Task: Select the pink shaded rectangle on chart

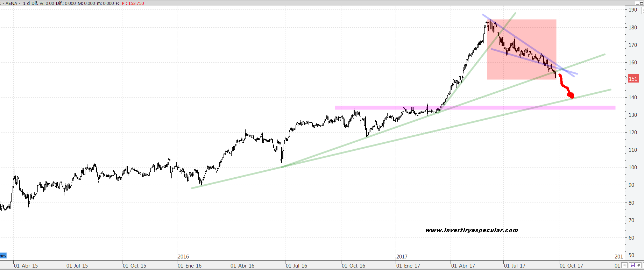Action: coord(522,49)
